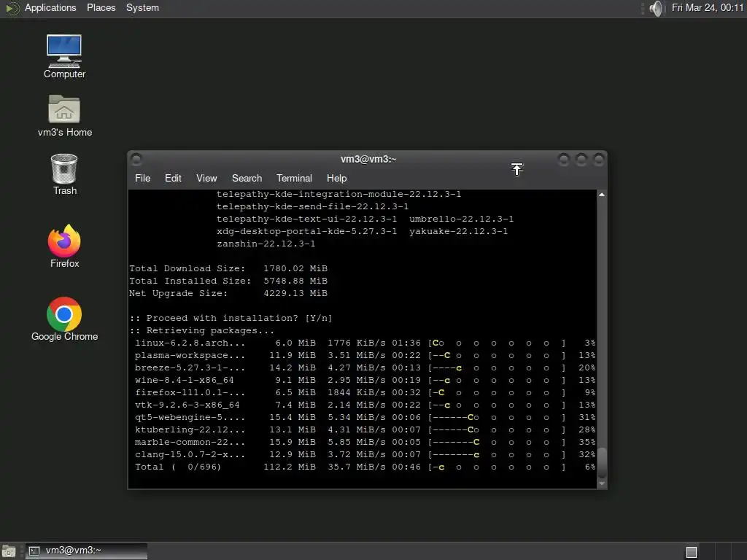The width and height of the screenshot is (747, 560).
Task: Click the workspace switcher square in bottom panel
Action: (x=692, y=552)
